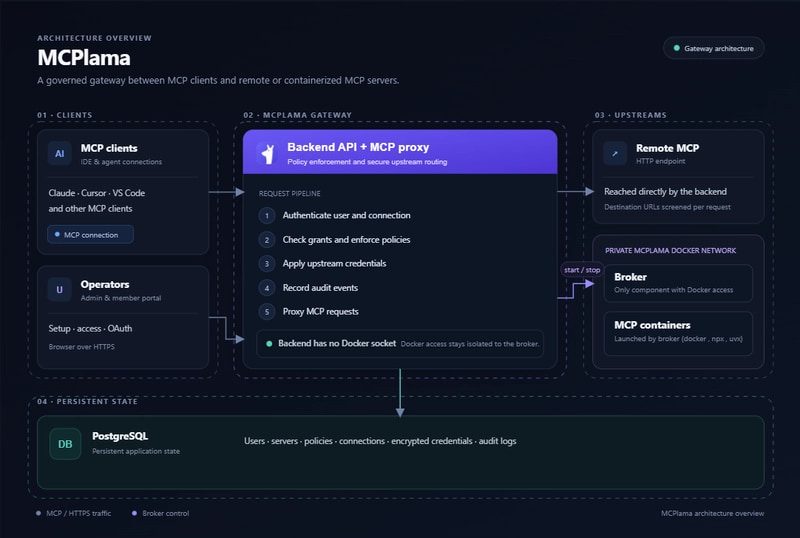800x538 pixels.
Task: Click the MCP clients card title
Action: (109, 148)
